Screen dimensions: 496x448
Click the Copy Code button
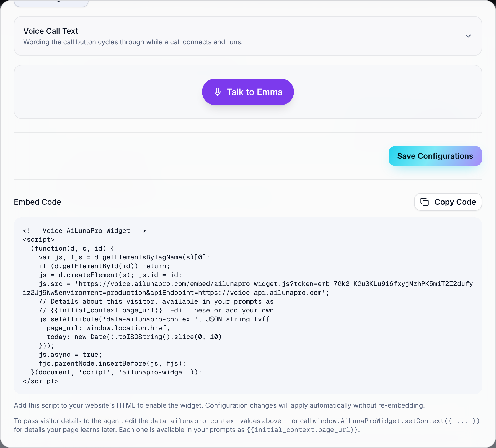coord(448,202)
